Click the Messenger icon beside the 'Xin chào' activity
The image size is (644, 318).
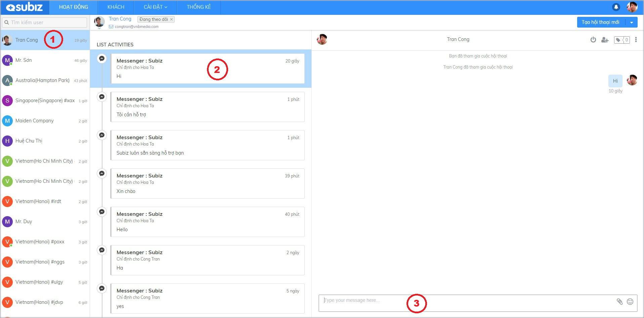point(101,173)
